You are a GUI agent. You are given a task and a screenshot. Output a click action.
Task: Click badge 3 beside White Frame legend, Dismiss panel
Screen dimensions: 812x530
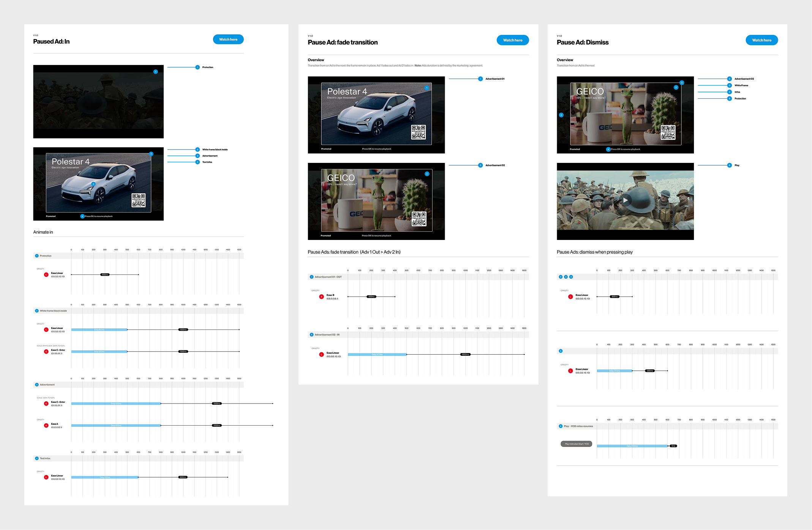tap(730, 85)
